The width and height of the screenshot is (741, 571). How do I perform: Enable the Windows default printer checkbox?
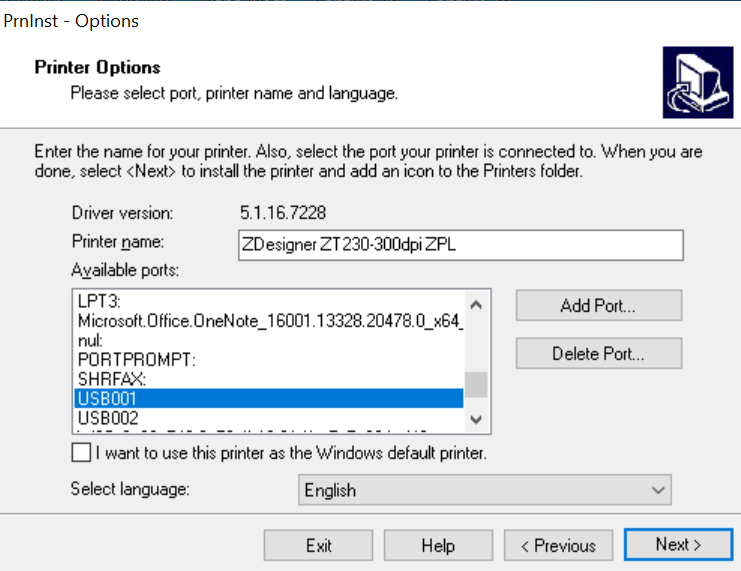tap(81, 453)
